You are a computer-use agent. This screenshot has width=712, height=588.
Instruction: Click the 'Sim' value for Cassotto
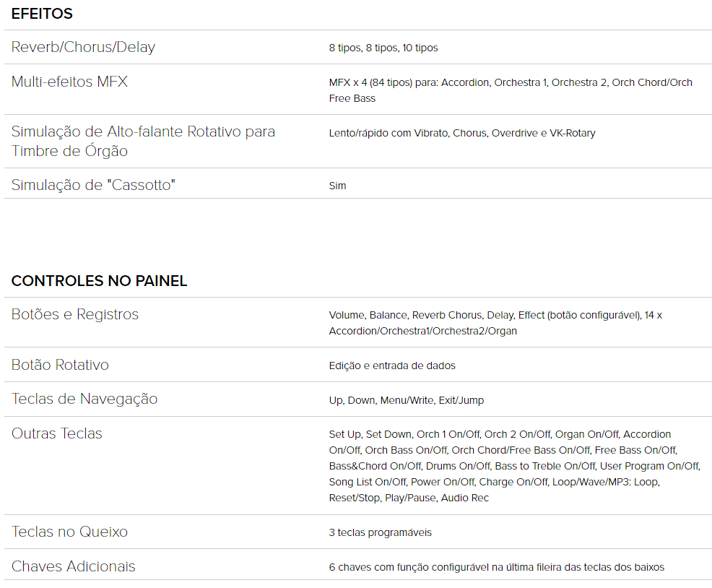(x=337, y=186)
